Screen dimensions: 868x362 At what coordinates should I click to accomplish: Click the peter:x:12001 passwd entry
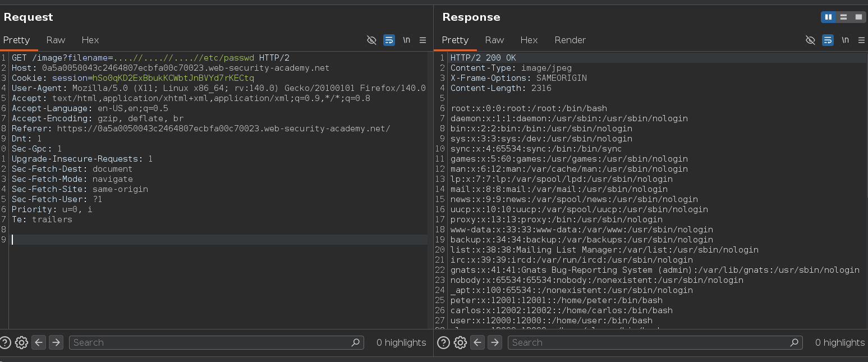[x=557, y=300]
